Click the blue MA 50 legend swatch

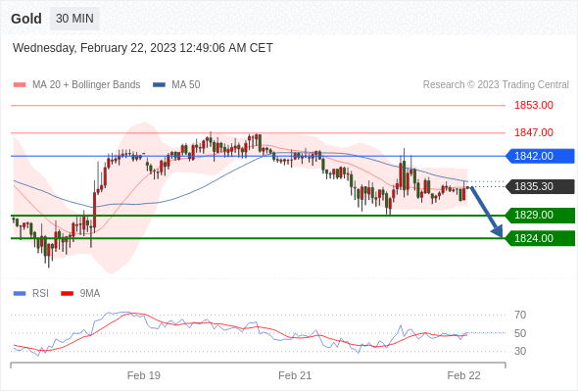coord(159,85)
